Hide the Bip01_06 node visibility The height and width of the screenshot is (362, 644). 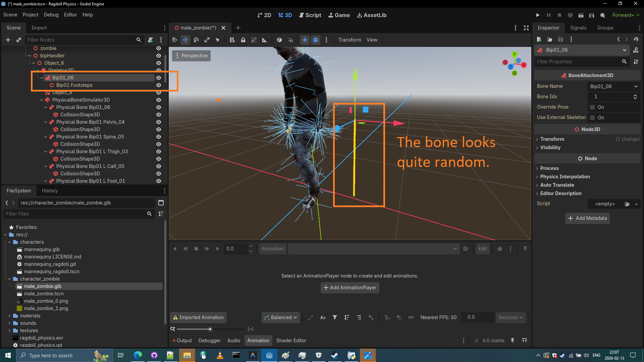point(159,78)
